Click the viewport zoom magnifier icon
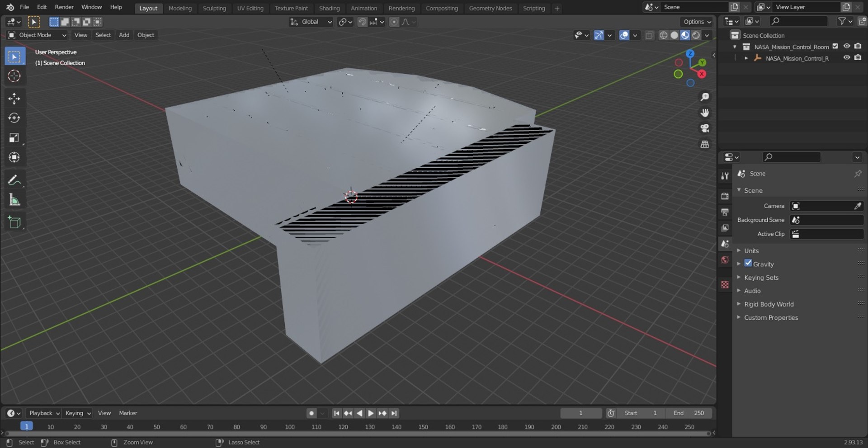 [x=704, y=97]
